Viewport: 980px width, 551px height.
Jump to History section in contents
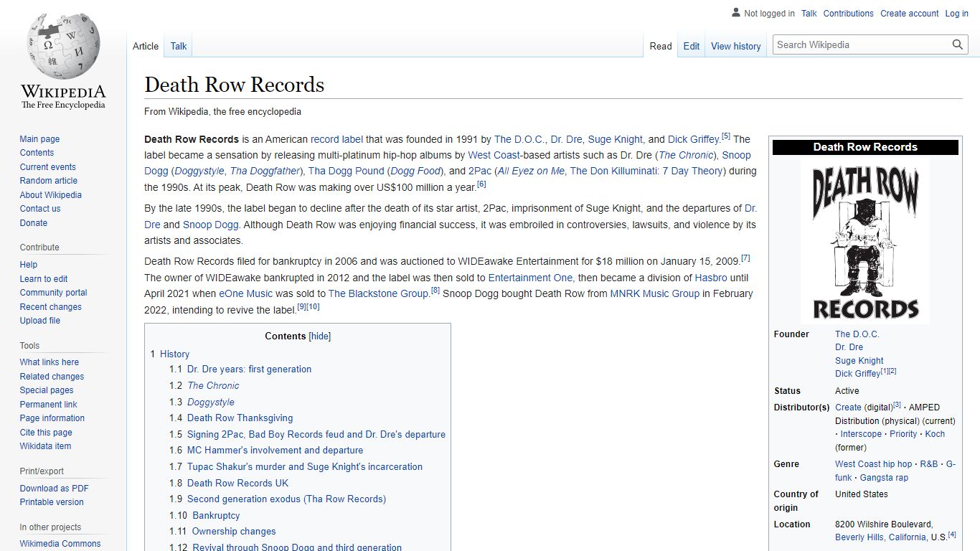(174, 354)
